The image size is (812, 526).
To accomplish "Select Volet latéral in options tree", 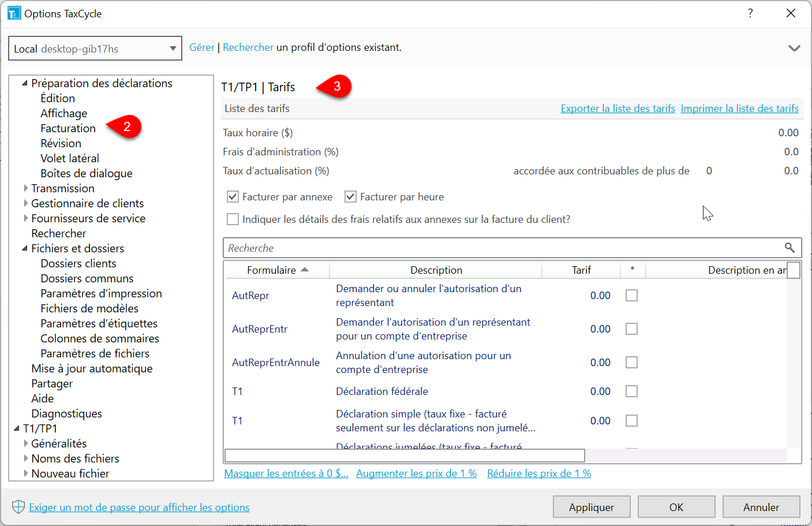I will [x=70, y=158].
